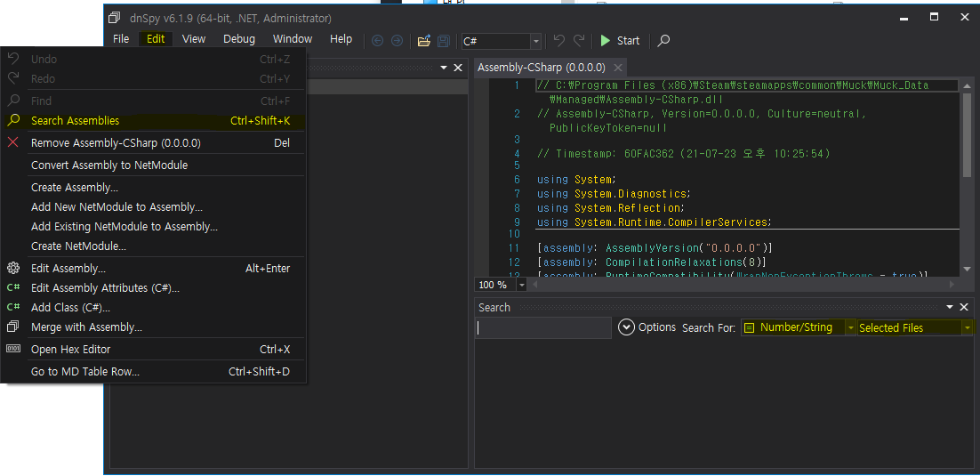Screen dimensions: 980x476
Task: Open Assembly Explorer panel options arrow
Action: tap(444, 68)
